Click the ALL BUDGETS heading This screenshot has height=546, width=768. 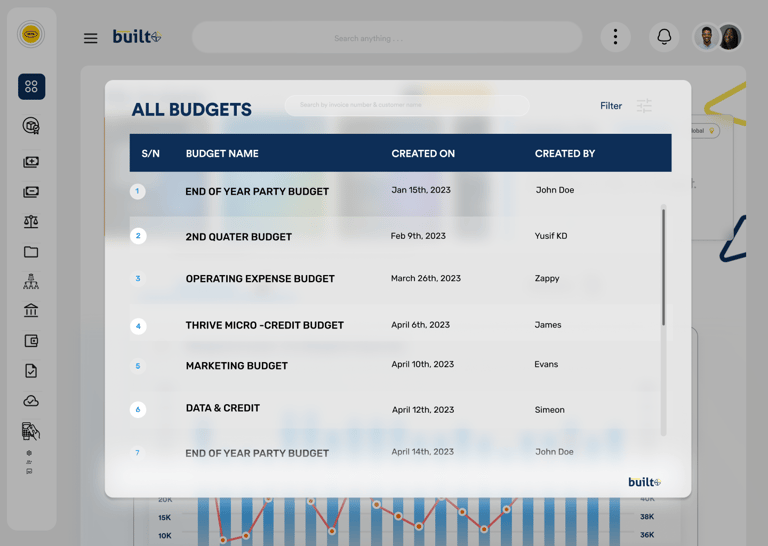pos(192,110)
